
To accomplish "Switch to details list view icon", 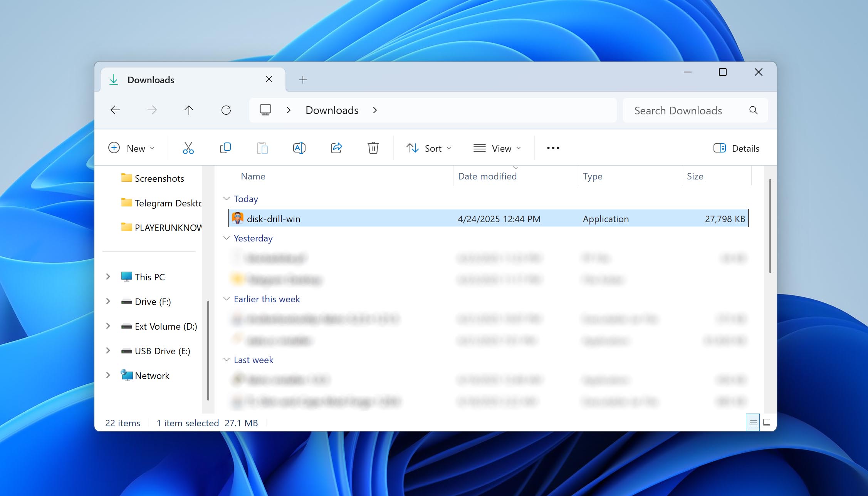I will (753, 422).
